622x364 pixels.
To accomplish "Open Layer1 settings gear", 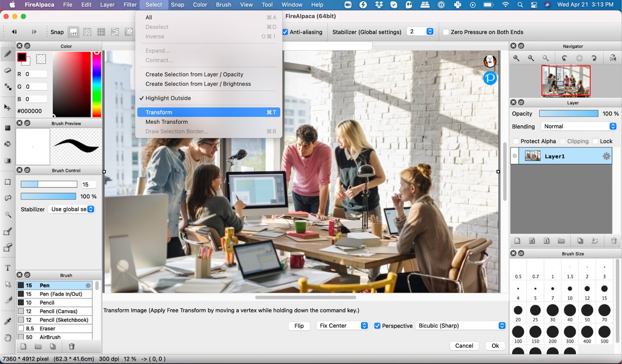I will tap(606, 156).
